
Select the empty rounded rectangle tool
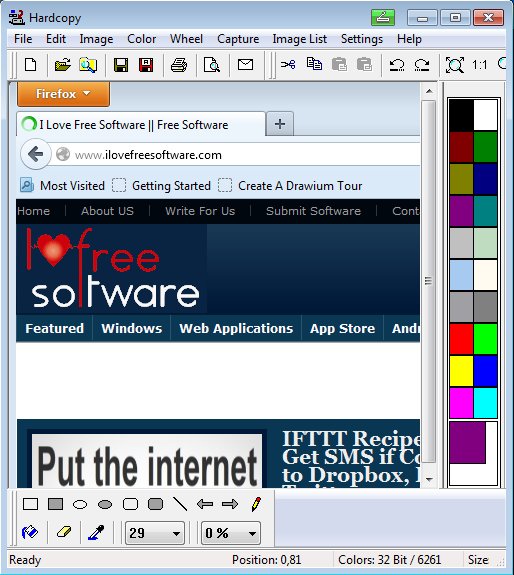130,504
